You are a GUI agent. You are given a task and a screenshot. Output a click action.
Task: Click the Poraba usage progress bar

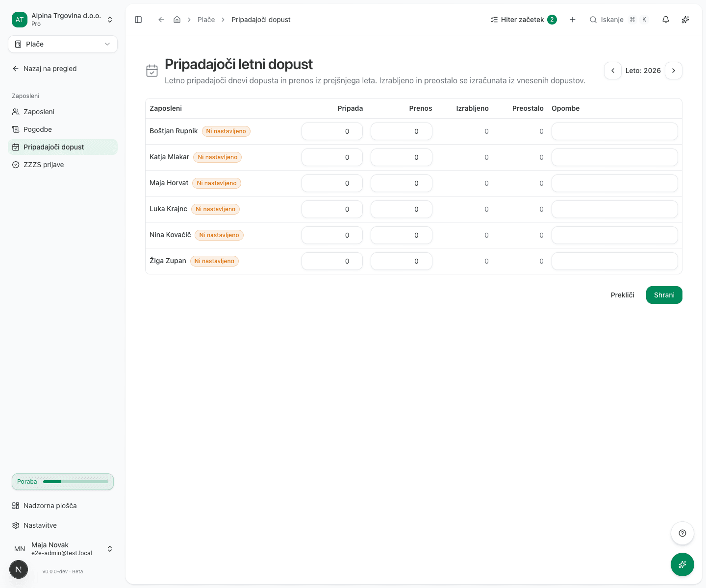point(63,482)
